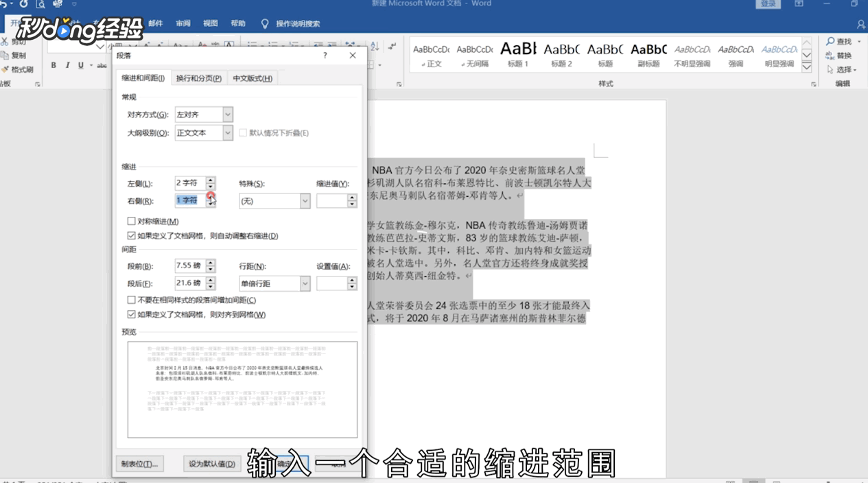The height and width of the screenshot is (483, 868).
Task: Click the spacing after (段后) value field
Action: tap(190, 283)
